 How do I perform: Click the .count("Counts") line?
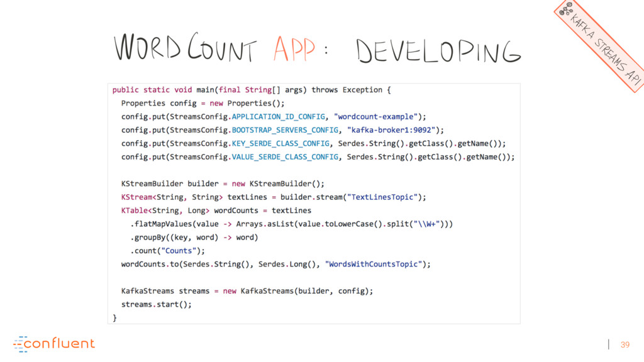(x=167, y=251)
